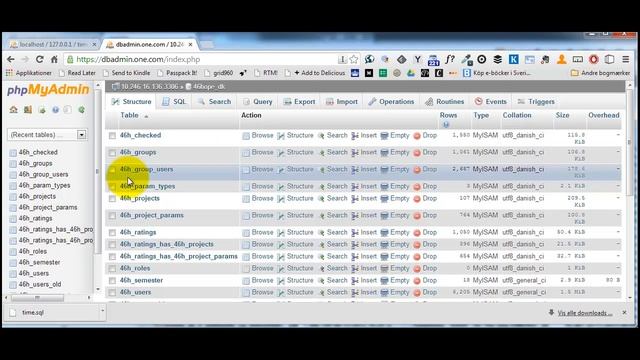Image resolution: width=640 pixels, height=360 pixels.
Task: Tick the checkbox for 46h_roles
Action: tap(112, 269)
